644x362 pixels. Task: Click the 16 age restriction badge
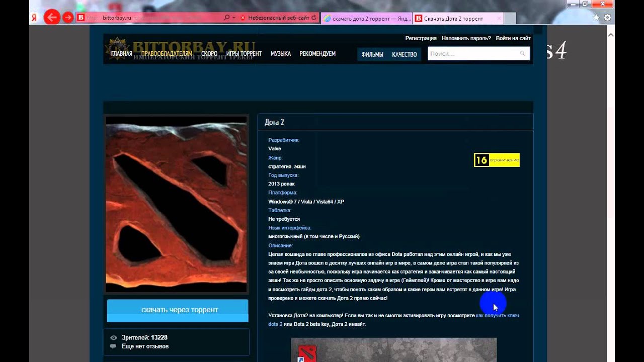497,160
